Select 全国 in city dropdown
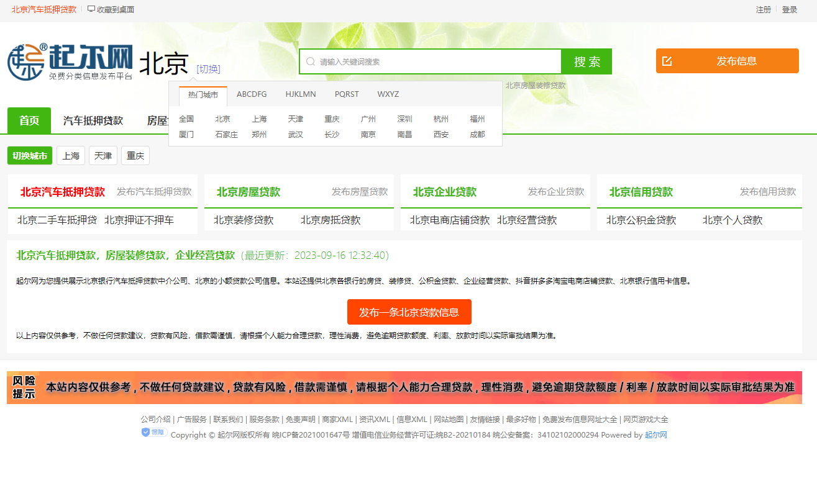 tap(186, 119)
